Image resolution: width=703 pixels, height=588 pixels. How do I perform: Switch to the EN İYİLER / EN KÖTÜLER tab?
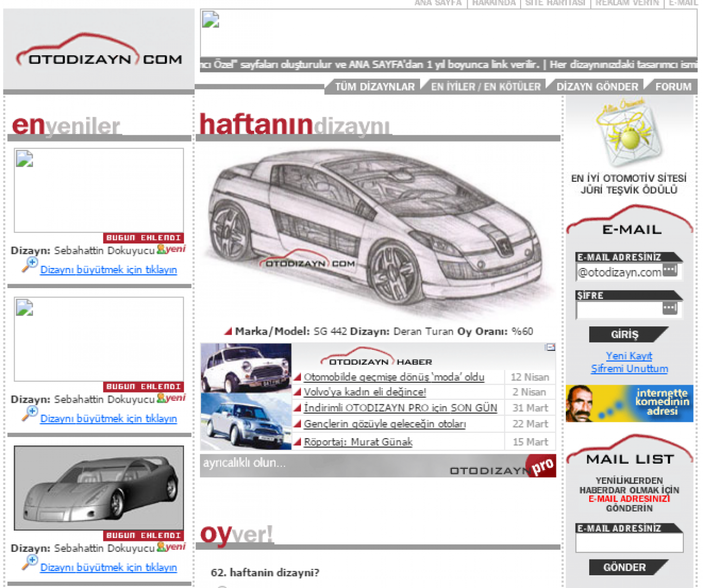[485, 87]
